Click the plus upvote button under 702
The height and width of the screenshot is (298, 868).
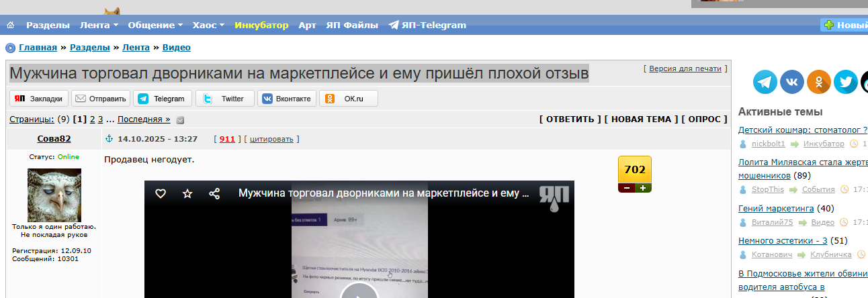click(643, 188)
